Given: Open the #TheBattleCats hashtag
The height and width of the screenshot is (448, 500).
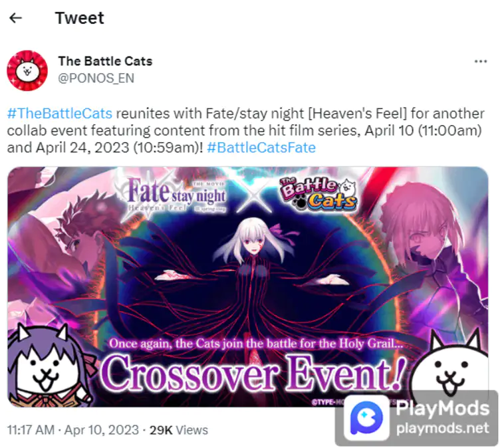Looking at the screenshot, I should tap(60, 114).
